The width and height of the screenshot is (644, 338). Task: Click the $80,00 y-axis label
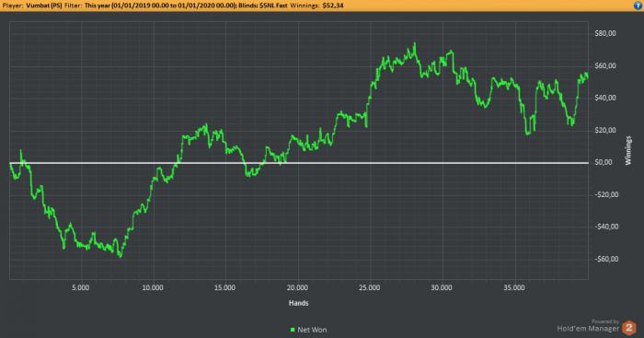tap(605, 33)
